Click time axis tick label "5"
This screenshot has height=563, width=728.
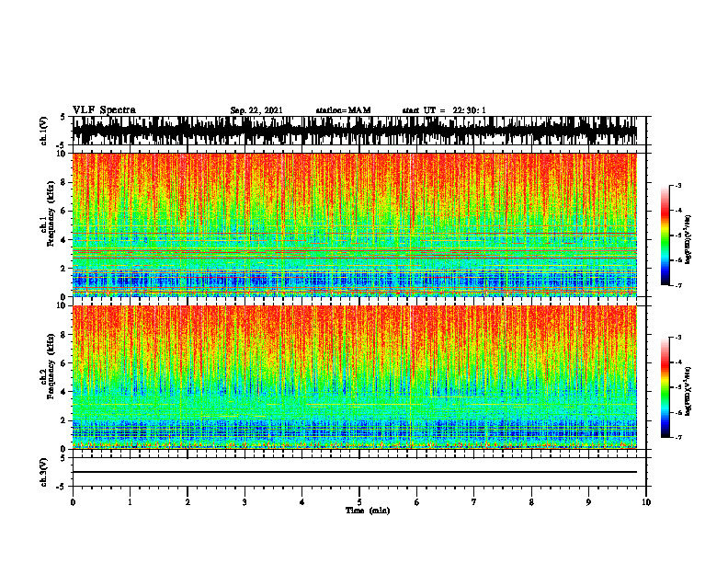[359, 502]
